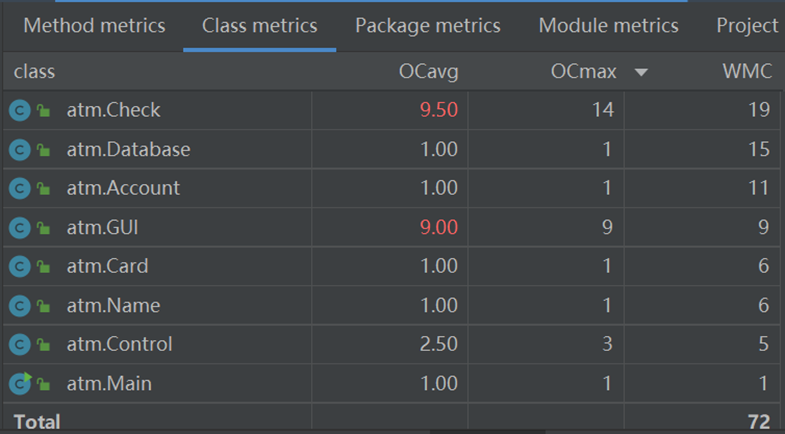Click the red 9.50 OCavg value
The height and width of the screenshot is (434, 785).
tap(437, 110)
